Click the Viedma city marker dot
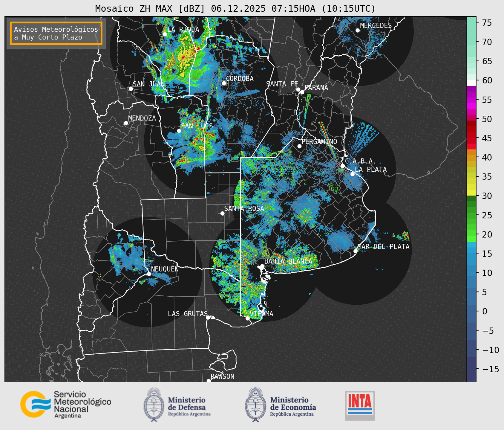504x430 pixels. (248, 318)
